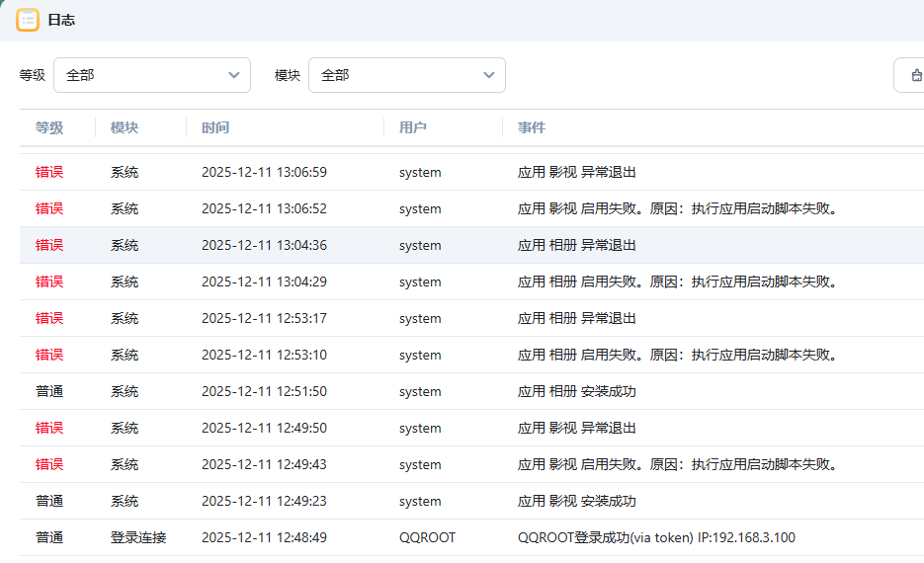Click the chevron arrow in 等级 dropdown
The image size is (924, 563).
233,75
